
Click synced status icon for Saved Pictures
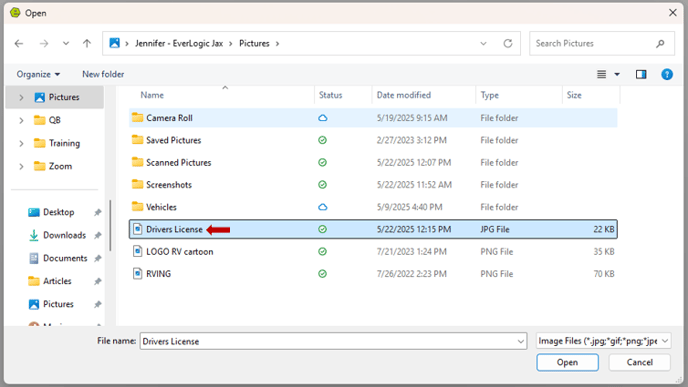tap(322, 140)
